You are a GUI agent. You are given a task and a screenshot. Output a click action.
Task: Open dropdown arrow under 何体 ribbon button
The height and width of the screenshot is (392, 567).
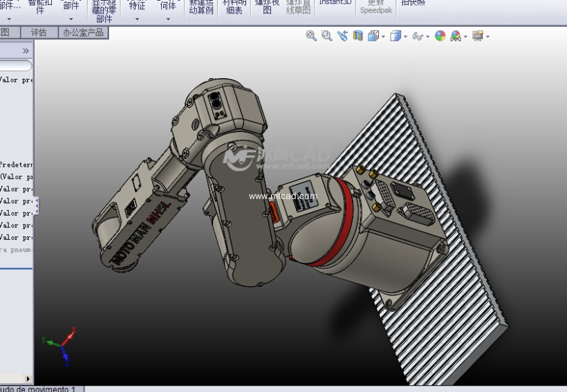168,19
